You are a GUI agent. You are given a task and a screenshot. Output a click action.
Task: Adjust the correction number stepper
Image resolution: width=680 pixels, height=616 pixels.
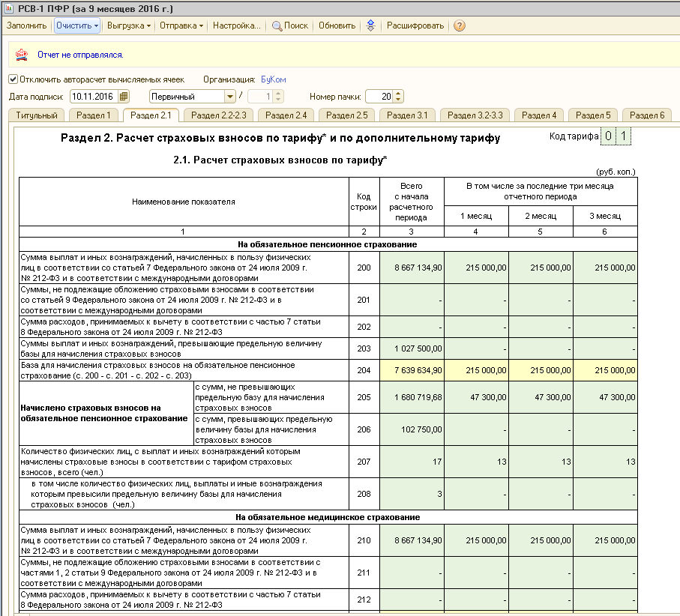278,96
